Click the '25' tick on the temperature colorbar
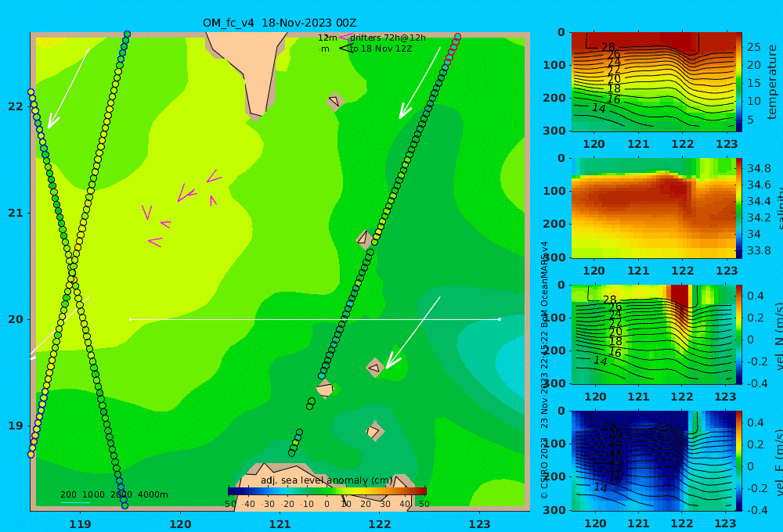Image resolution: width=783 pixels, height=532 pixels. point(753,47)
